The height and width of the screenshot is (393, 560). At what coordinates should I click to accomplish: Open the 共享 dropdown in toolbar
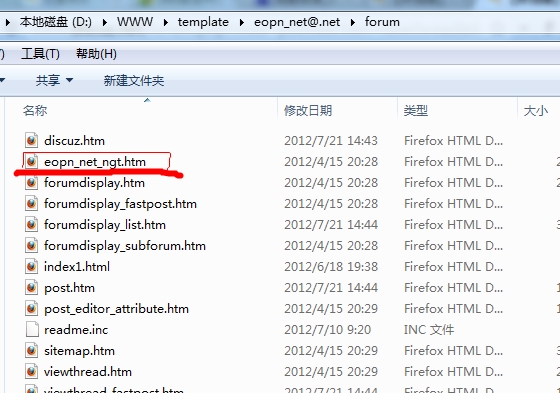54,80
